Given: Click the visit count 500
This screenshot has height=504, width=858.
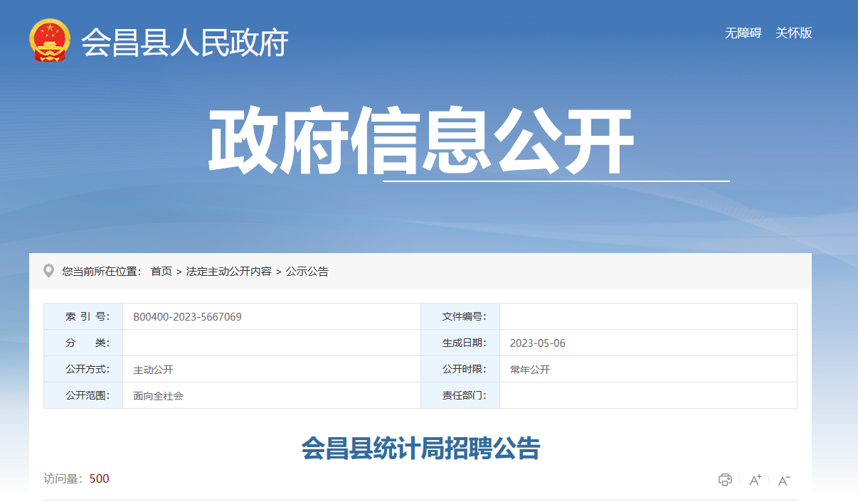Looking at the screenshot, I should pyautogui.click(x=100, y=479).
